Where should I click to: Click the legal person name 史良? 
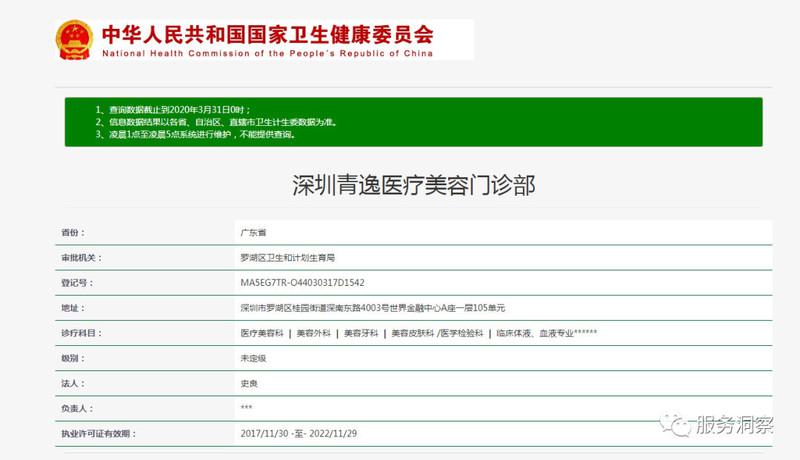tap(250, 383)
